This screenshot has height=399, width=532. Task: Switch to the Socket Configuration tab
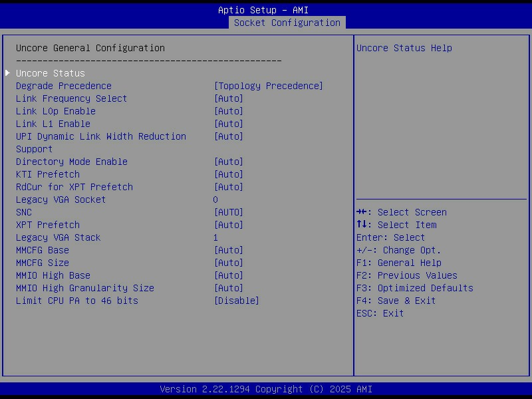pos(287,23)
